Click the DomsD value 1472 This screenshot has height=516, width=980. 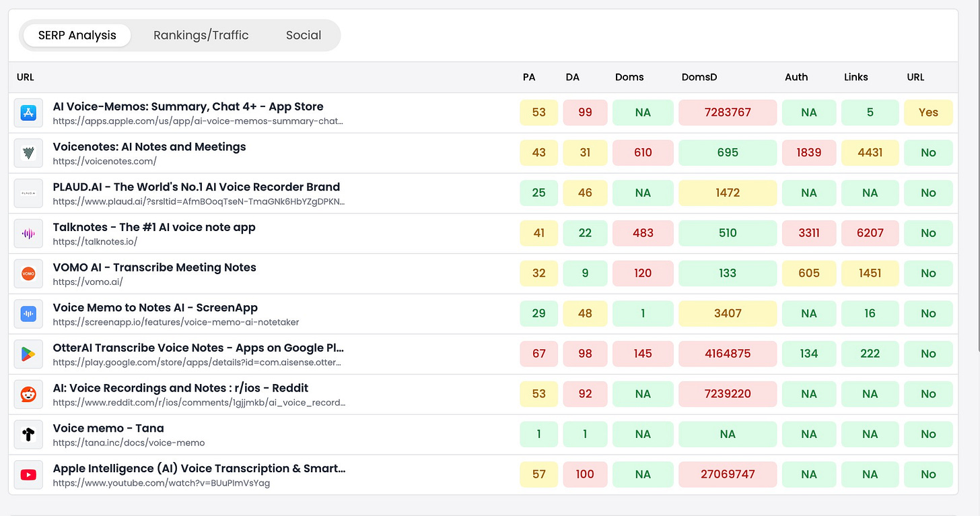[x=728, y=193]
